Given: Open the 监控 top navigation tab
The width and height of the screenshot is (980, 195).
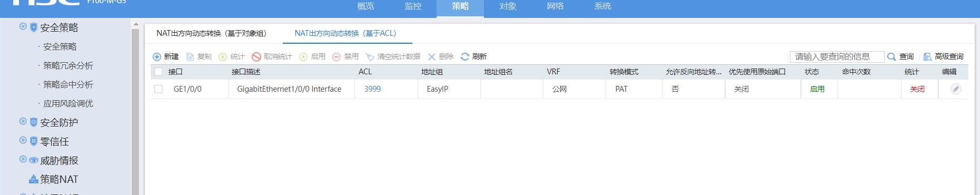Looking at the screenshot, I should pos(413,6).
